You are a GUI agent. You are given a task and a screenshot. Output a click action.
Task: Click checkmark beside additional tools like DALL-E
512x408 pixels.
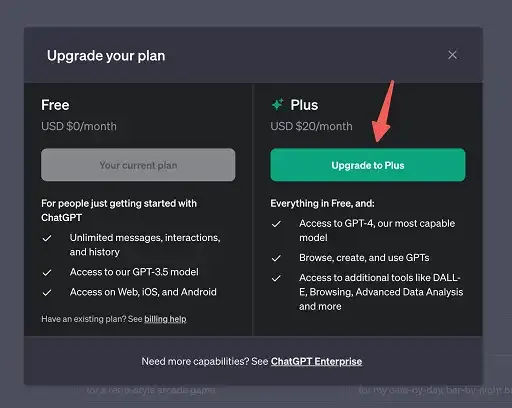click(x=276, y=278)
